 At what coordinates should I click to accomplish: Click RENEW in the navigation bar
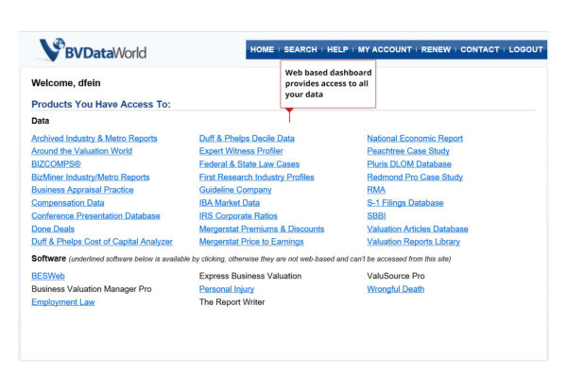pyautogui.click(x=436, y=50)
